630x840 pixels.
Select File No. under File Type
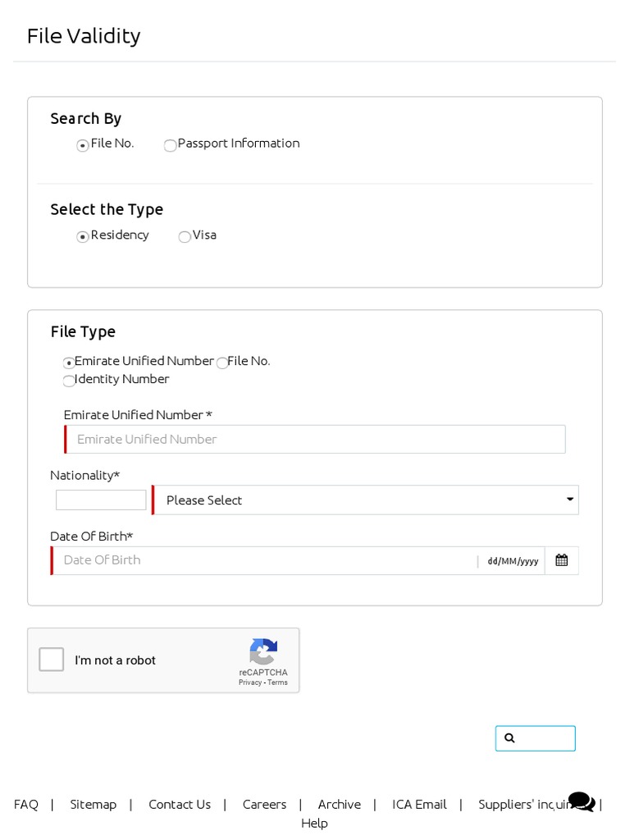(222, 363)
